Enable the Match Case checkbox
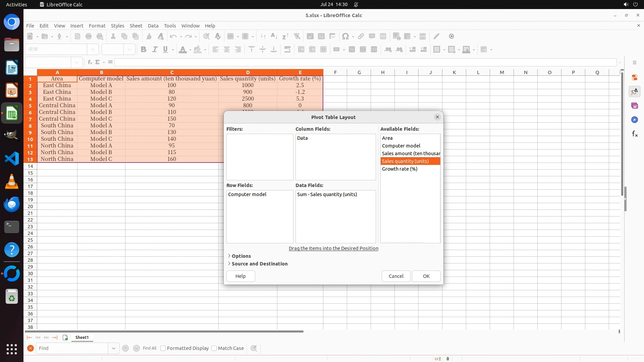 point(214,348)
